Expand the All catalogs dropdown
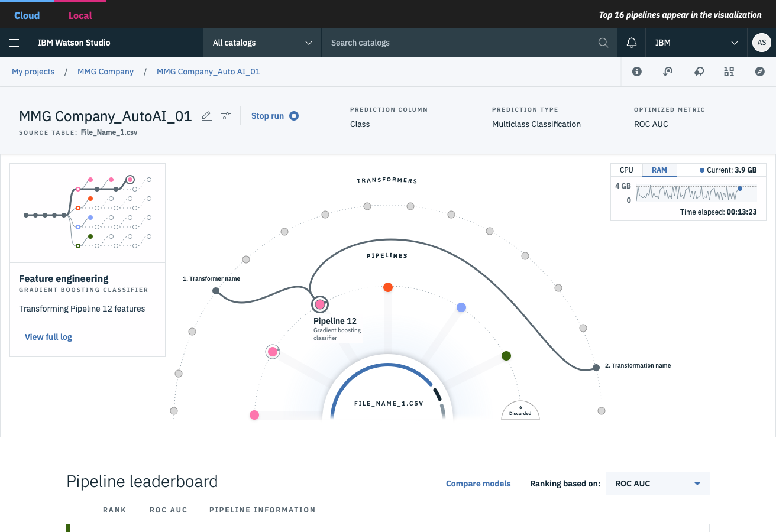The width and height of the screenshot is (776, 532). pyautogui.click(x=262, y=43)
